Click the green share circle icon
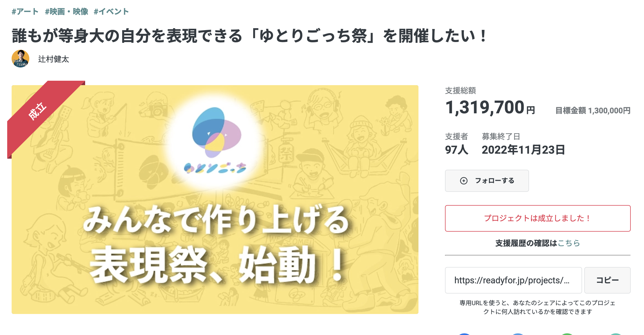644x335 pixels. (x=567, y=334)
